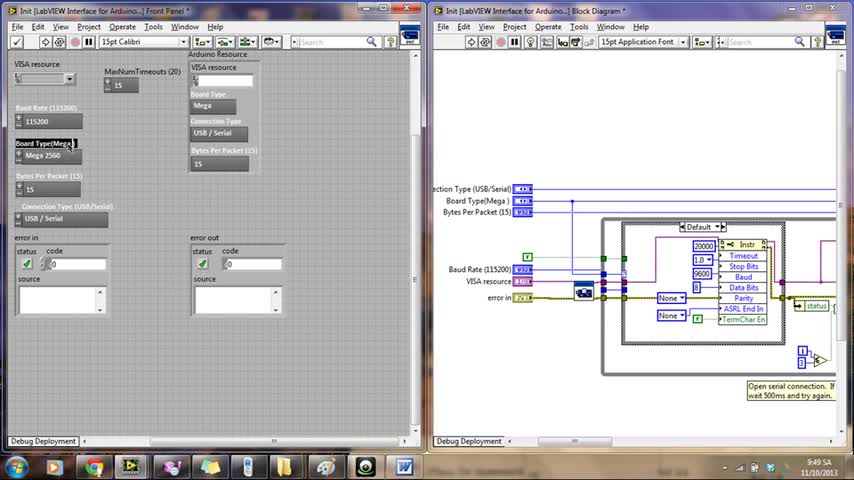This screenshot has height=480, width=854.
Task: Click Board Type Mega 2560 control
Action: pyautogui.click(x=52, y=156)
